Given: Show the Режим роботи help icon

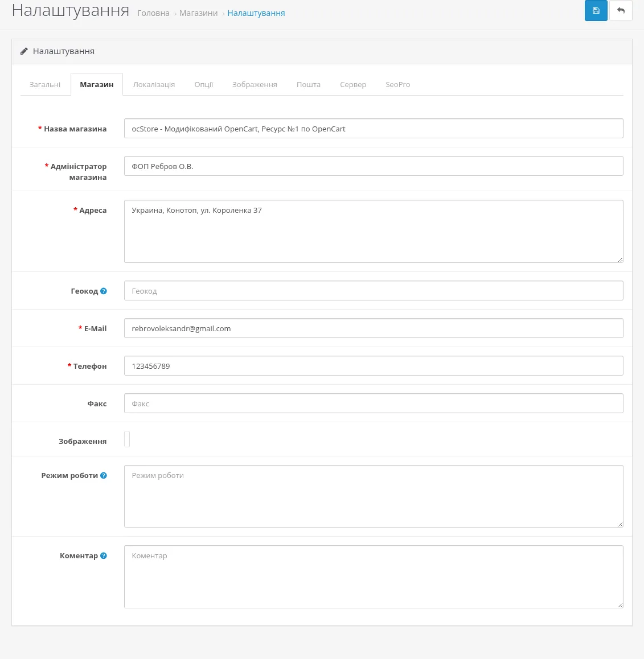Looking at the screenshot, I should tap(104, 475).
